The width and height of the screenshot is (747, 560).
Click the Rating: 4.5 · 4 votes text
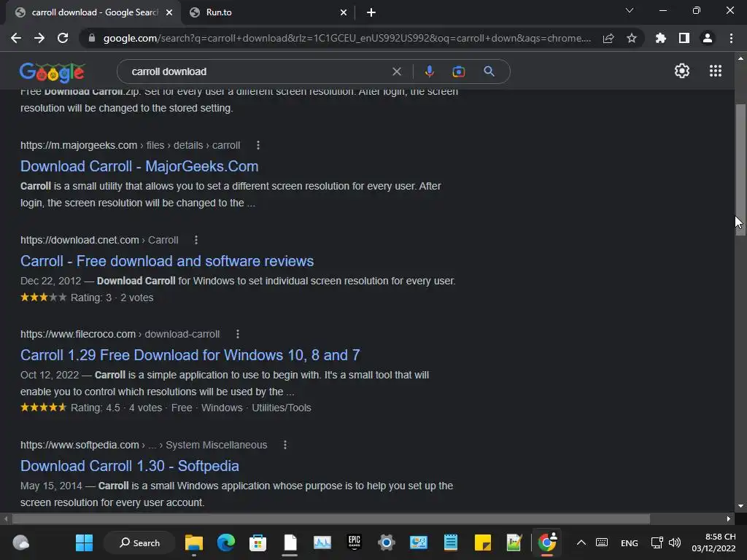[x=116, y=408]
